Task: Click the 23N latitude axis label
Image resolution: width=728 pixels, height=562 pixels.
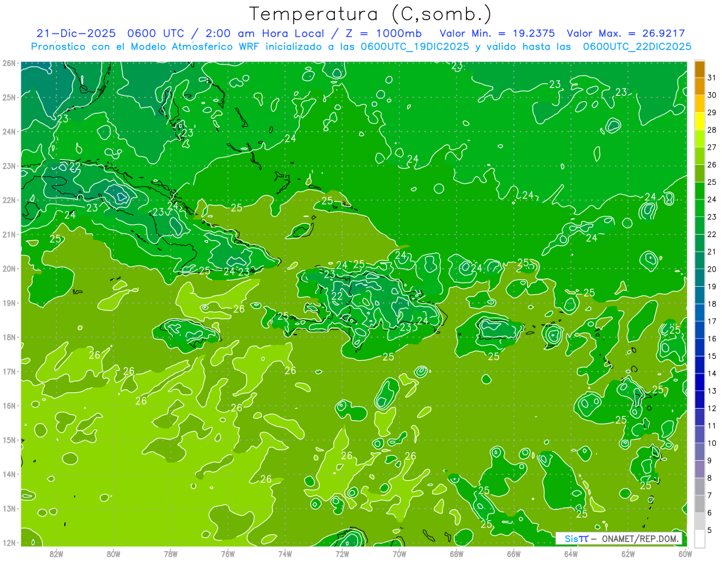Action: pos(8,166)
